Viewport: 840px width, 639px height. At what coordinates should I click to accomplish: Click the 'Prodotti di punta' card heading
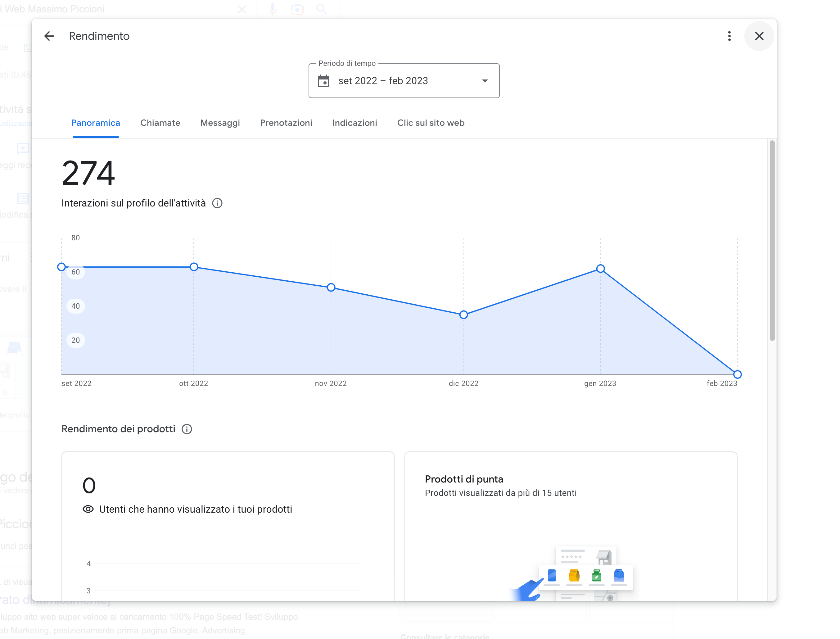point(464,479)
